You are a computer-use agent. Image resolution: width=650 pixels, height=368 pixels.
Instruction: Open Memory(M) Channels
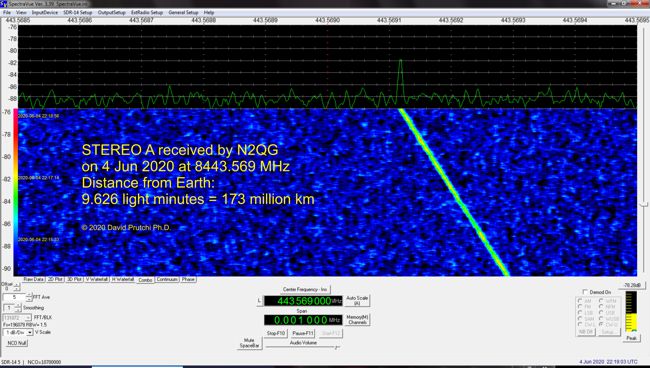(x=357, y=320)
